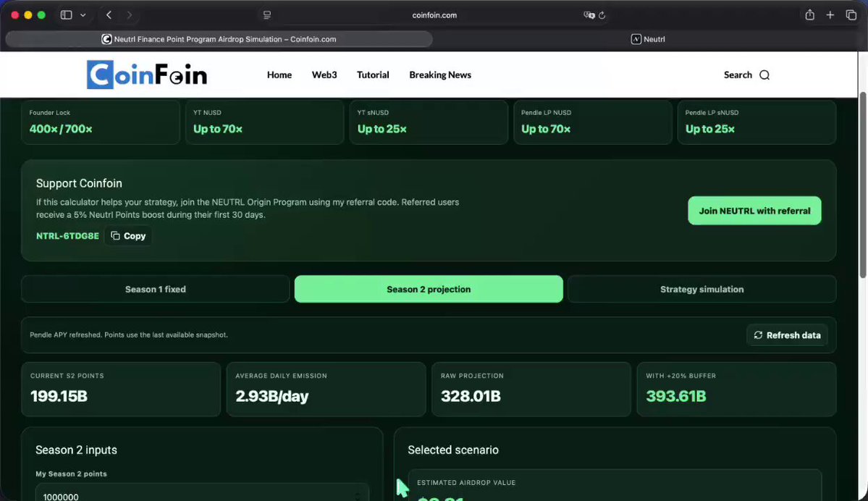Switch to the Neutrl browser tab

pyautogui.click(x=648, y=39)
